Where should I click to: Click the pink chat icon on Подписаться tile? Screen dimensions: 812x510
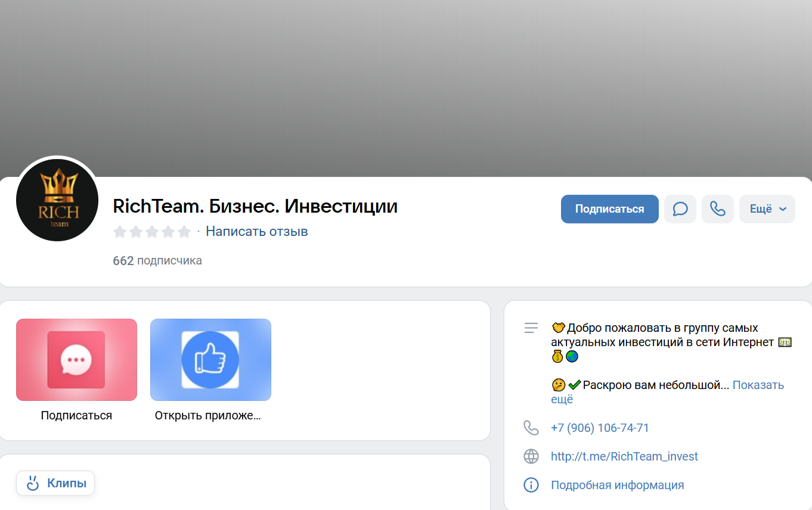(76, 360)
